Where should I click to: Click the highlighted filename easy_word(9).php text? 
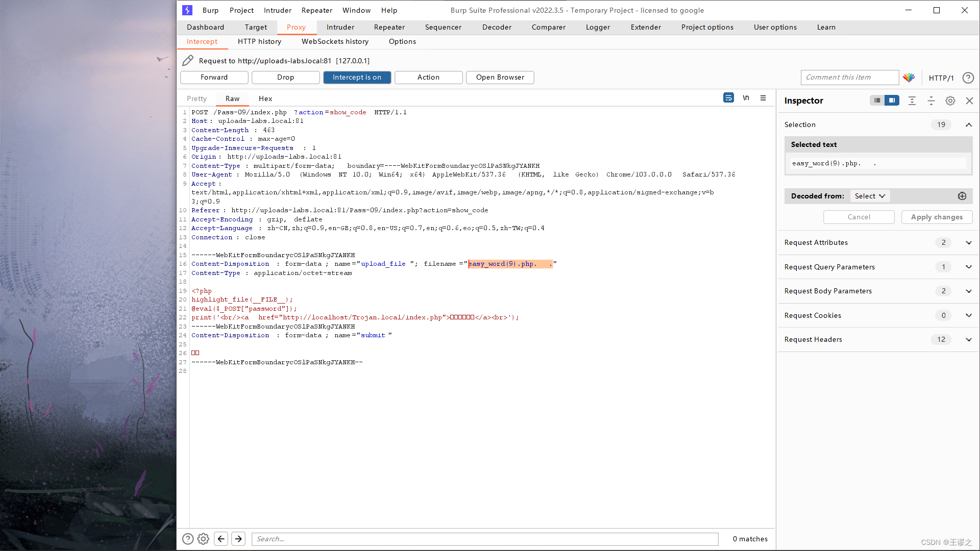point(510,264)
